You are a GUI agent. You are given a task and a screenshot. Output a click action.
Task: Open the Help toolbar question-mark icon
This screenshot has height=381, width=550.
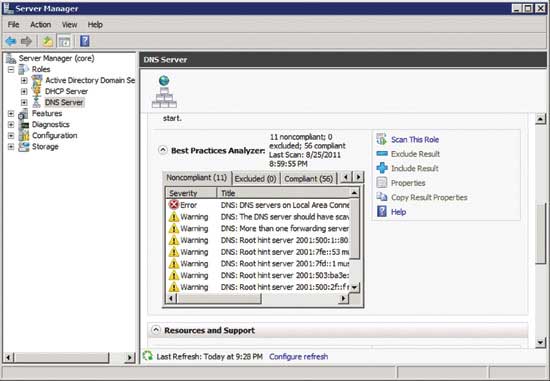[x=85, y=41]
